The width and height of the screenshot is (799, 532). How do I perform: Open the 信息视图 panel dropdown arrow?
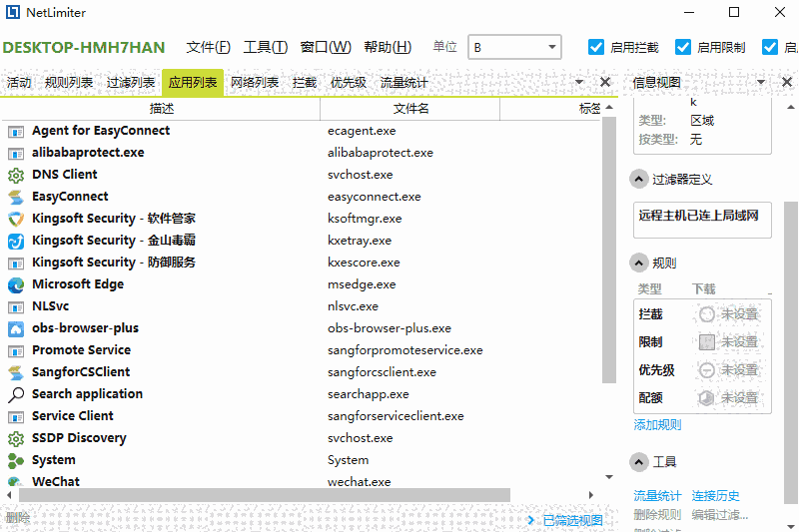tap(761, 82)
